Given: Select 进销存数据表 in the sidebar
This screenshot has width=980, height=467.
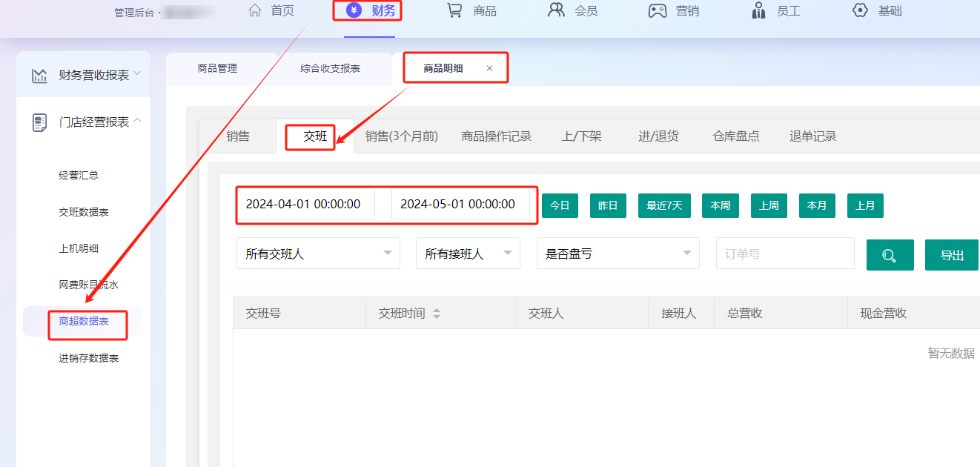Looking at the screenshot, I should [89, 359].
